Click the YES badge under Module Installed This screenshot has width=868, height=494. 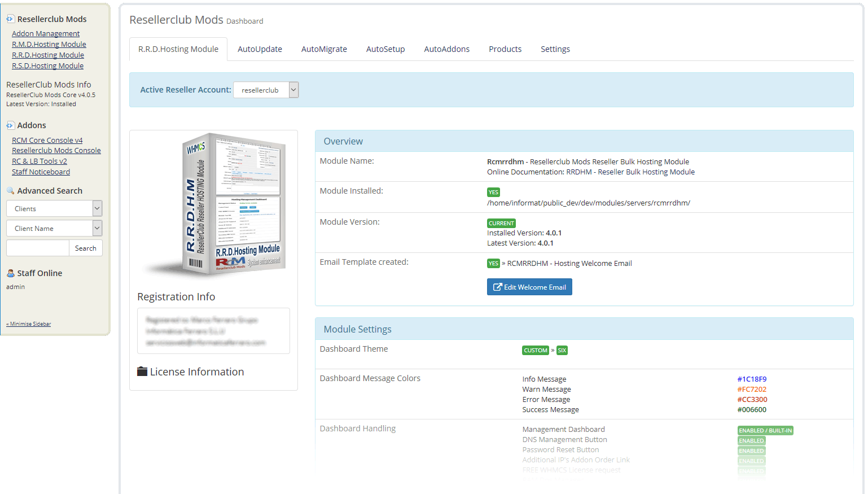pos(493,193)
